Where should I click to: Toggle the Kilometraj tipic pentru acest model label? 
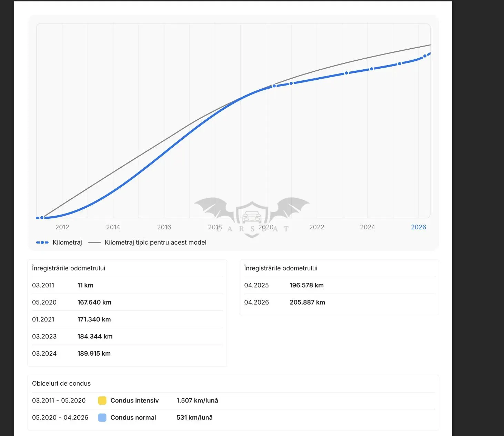[155, 242]
